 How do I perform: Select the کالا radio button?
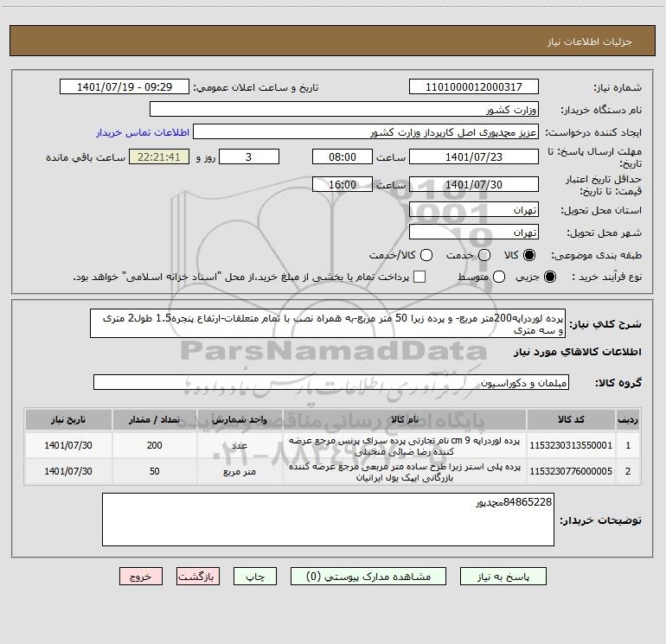[529, 255]
